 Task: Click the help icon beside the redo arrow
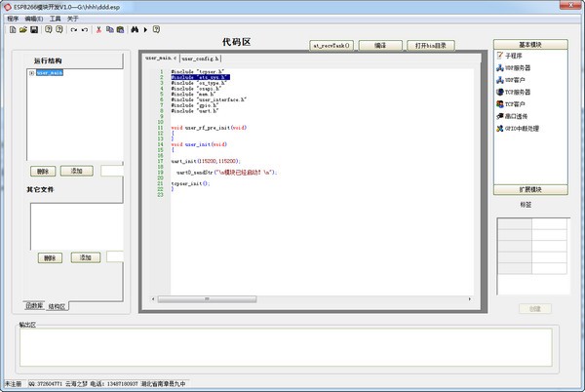tap(58, 29)
